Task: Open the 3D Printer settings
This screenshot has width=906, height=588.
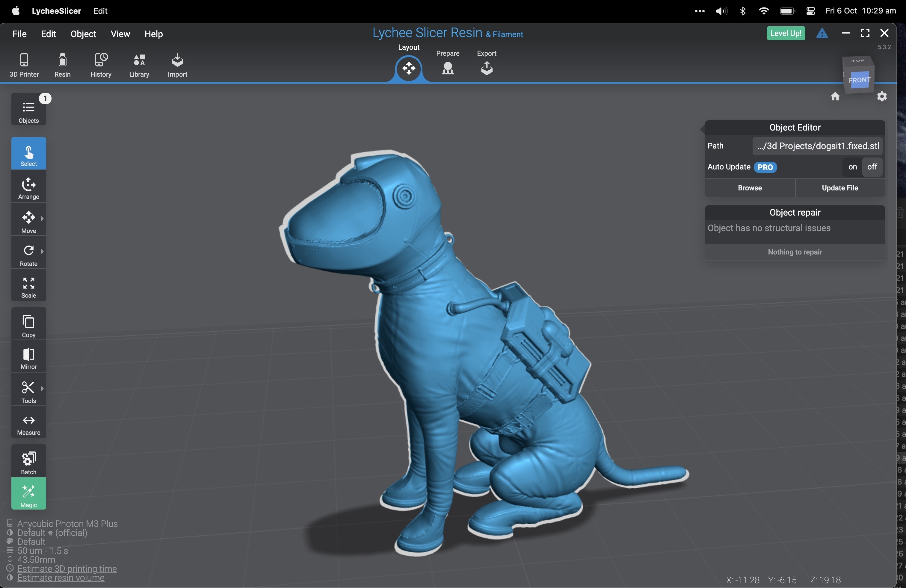Action: (x=24, y=66)
